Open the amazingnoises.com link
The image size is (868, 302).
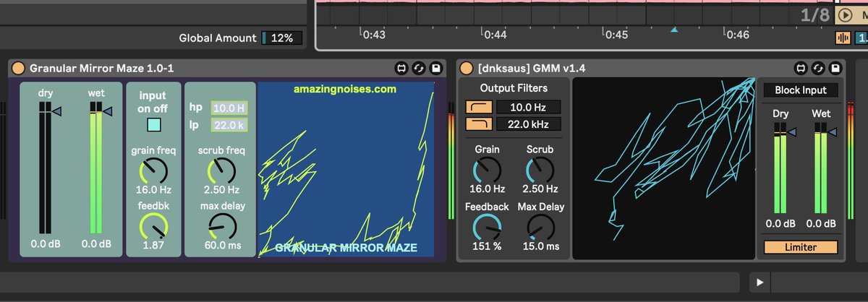(x=345, y=90)
